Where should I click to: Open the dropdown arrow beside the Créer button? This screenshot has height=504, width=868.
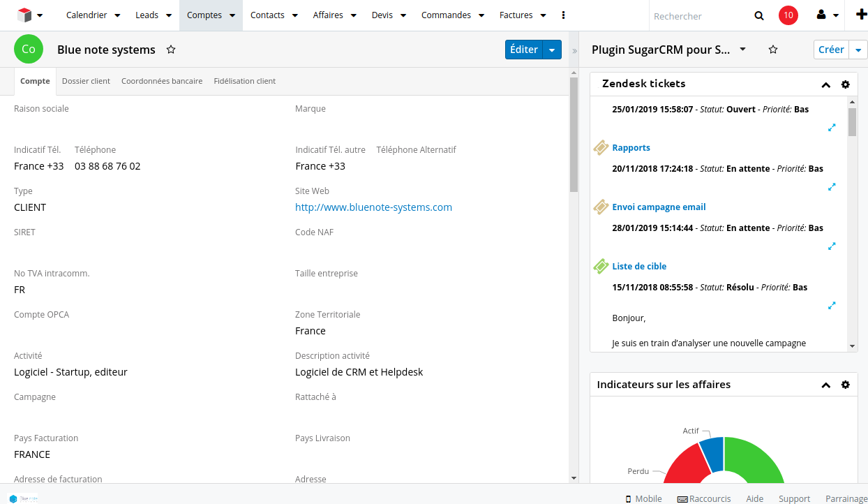pos(859,50)
